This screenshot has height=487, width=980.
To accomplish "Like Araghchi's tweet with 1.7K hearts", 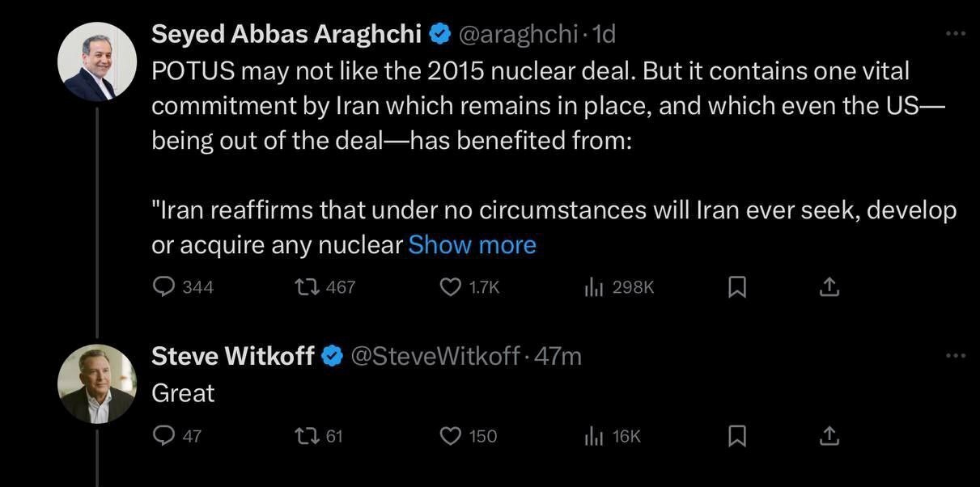I will point(470,287).
